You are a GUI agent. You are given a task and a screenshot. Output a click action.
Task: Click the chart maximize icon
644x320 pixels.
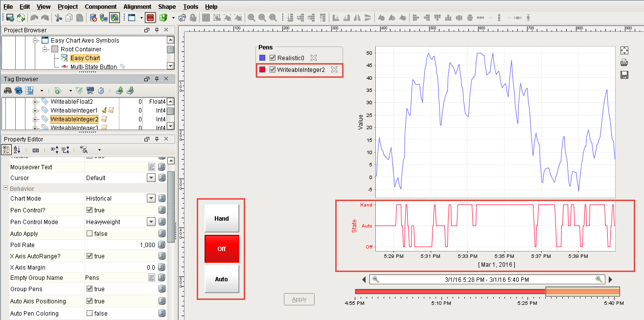point(624,50)
